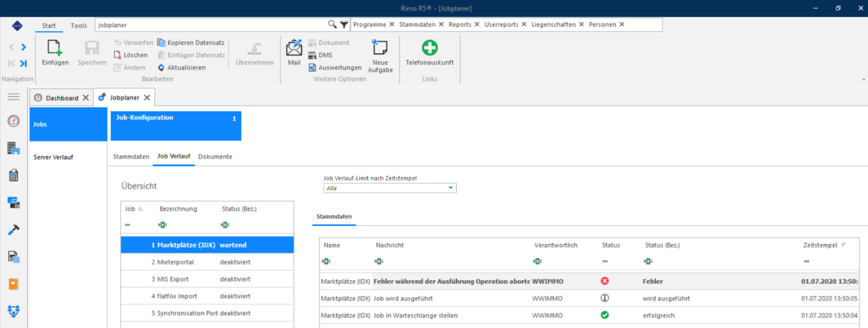Screen dimensions: 868x328
Task: Click Ändern in the ribbon
Action: (x=129, y=68)
